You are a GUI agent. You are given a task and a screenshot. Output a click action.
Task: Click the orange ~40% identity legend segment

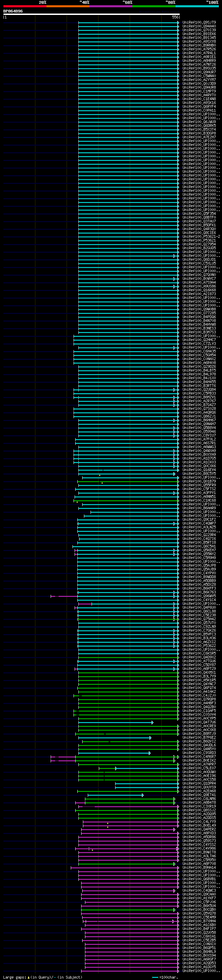click(68, 6)
